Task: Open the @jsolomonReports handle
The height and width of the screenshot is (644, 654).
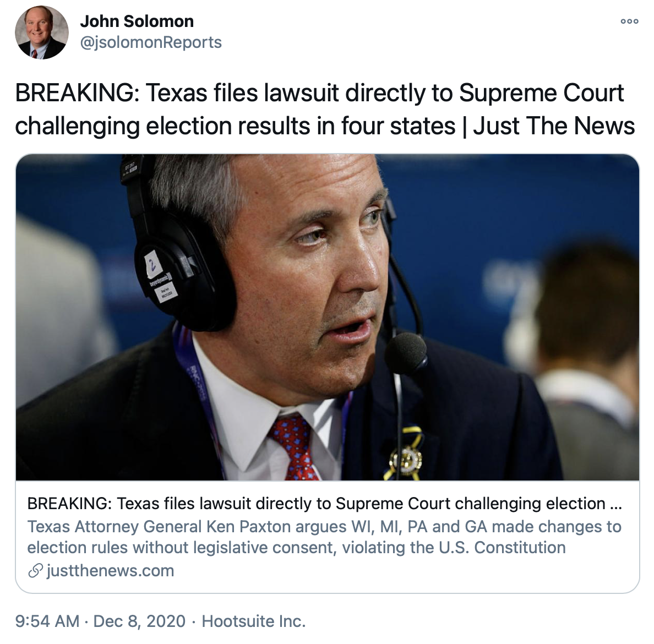Action: click(151, 42)
